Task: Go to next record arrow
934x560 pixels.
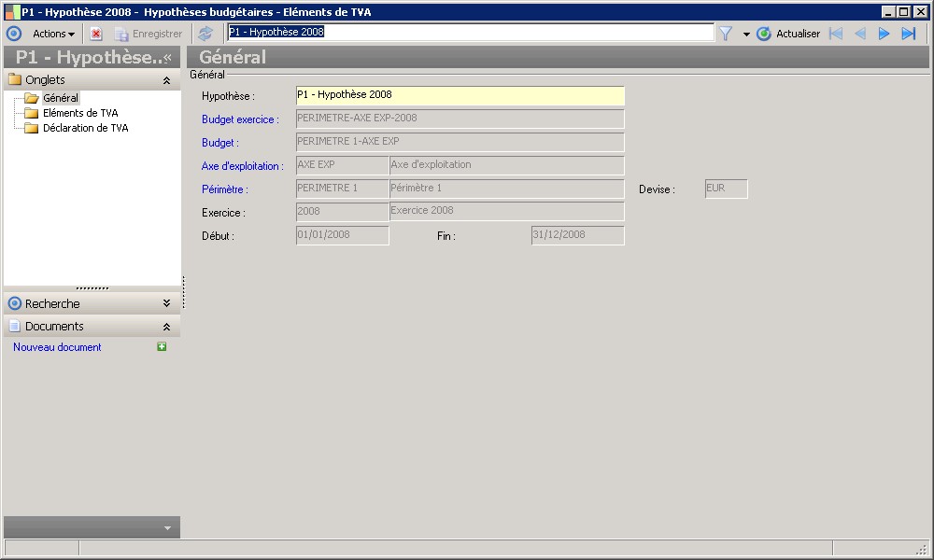Action: click(x=884, y=34)
